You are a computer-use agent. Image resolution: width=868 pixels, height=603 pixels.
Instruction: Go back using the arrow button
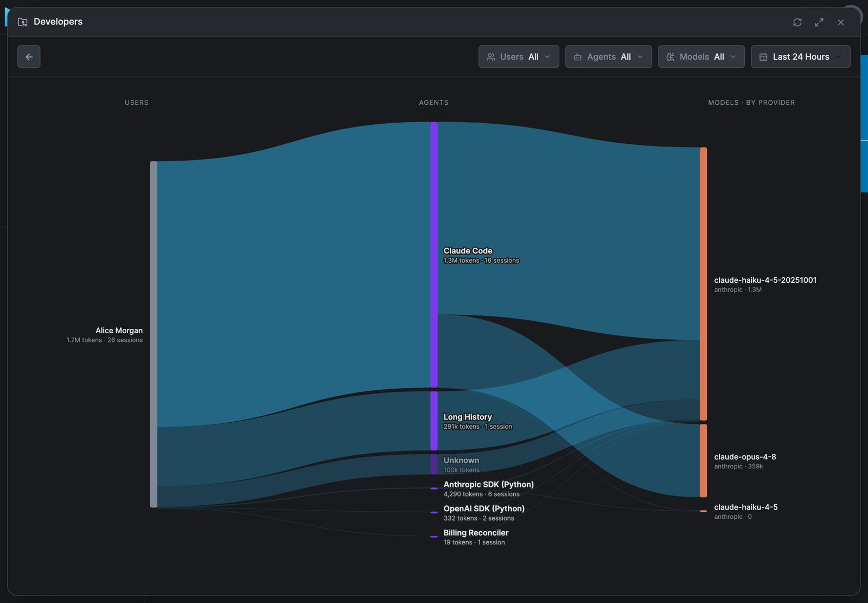coord(29,56)
